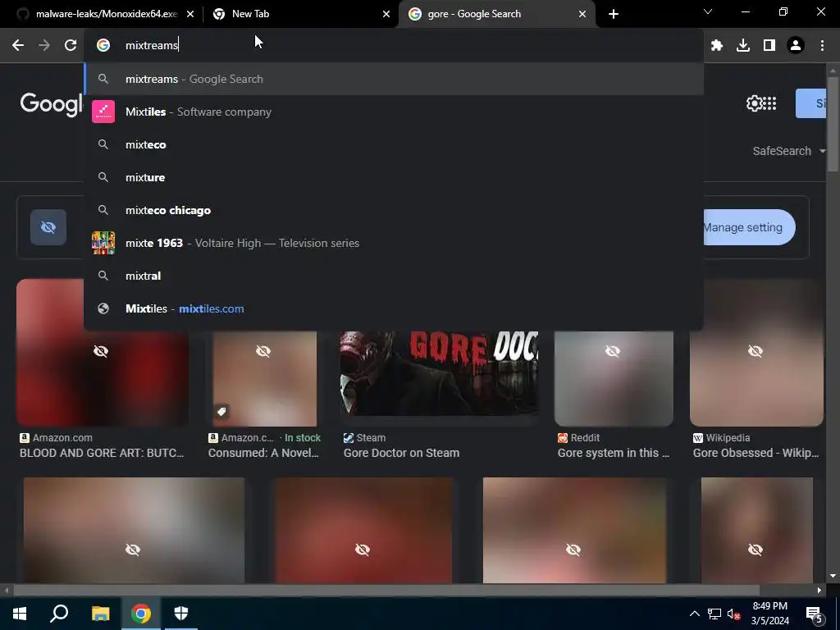Click the globe icon for mixtiles.com
The width and height of the screenshot is (840, 630).
(103, 309)
